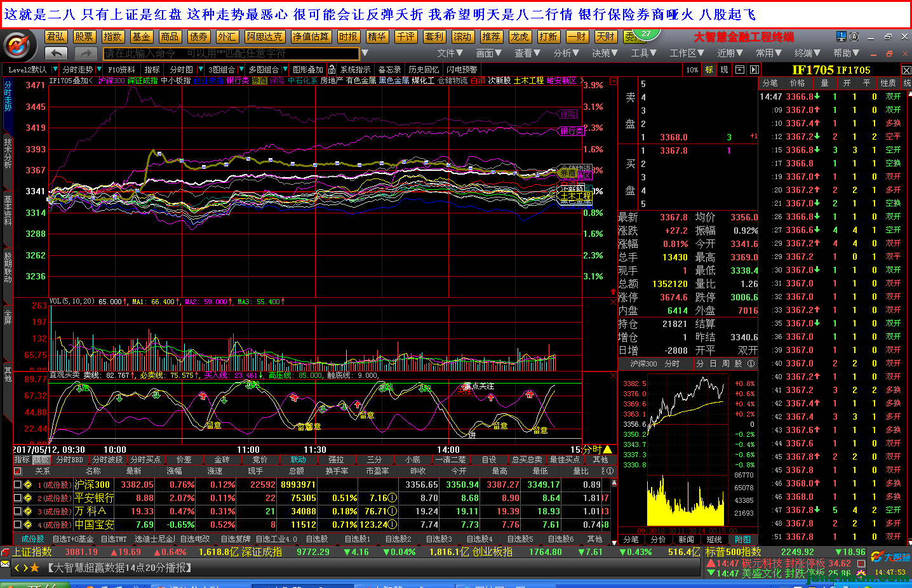Open the 分时图 dropdown arrow
912x588 pixels.
tap(201, 69)
